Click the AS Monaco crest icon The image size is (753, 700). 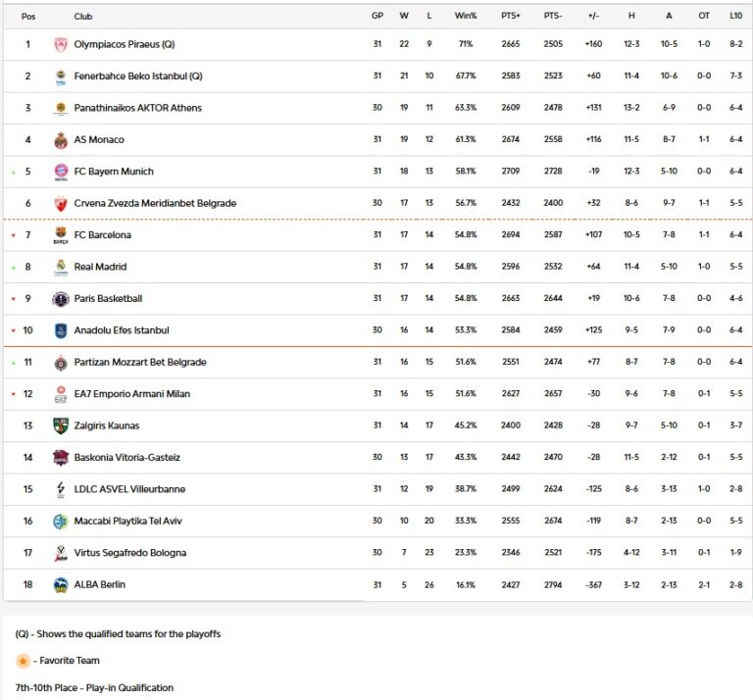pyautogui.click(x=61, y=140)
